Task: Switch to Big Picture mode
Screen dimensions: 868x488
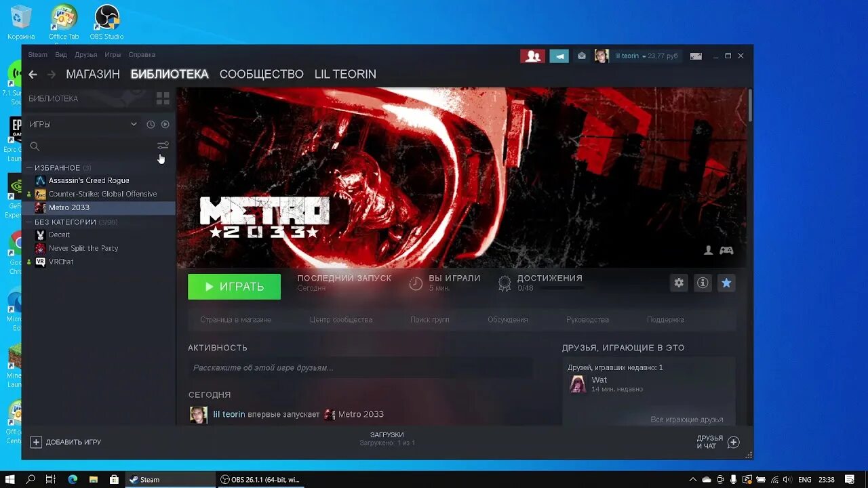Action: pos(696,56)
